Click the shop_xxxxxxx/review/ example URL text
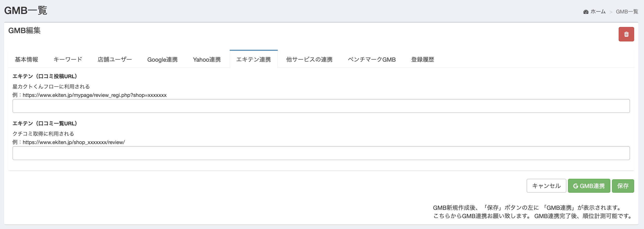Viewport: 644px width, 229px height. tap(74, 142)
